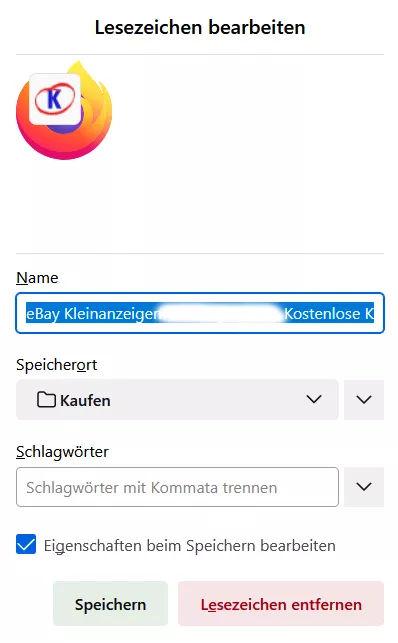
Task: Click the Name field label
Action: tap(37, 278)
